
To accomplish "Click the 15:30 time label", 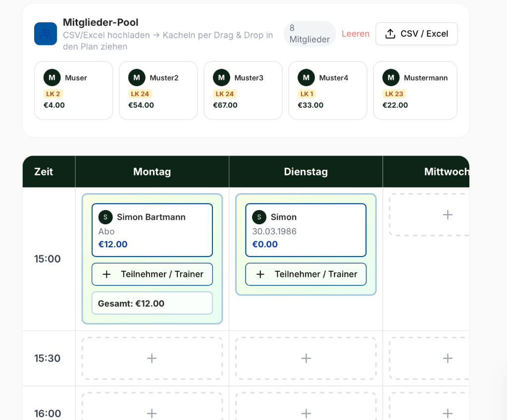I will coord(48,358).
